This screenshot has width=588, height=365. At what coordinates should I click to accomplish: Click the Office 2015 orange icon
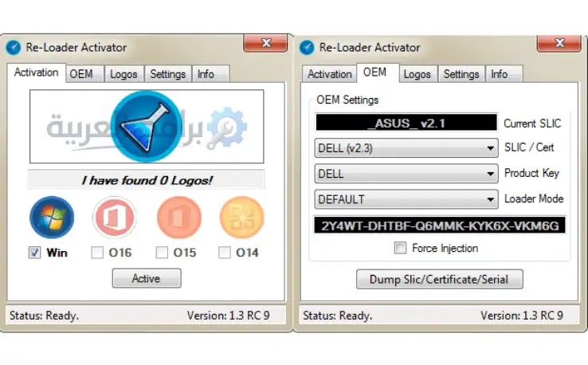[179, 218]
